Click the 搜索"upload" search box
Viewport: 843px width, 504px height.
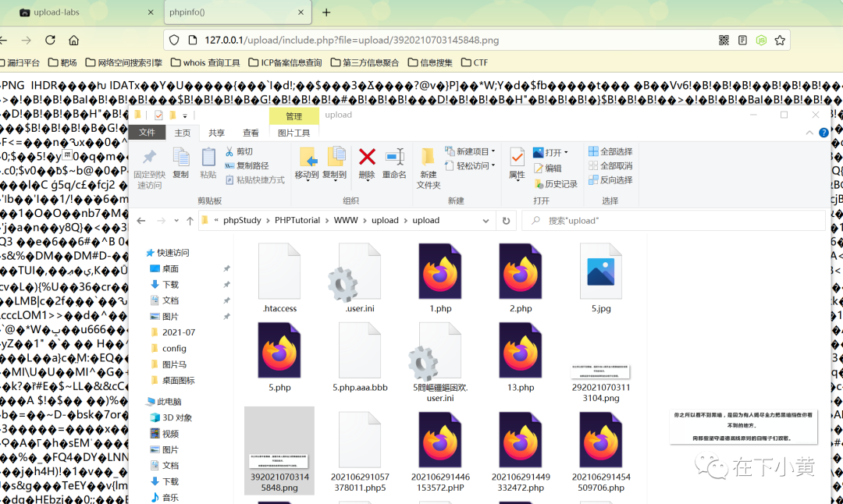click(x=673, y=221)
